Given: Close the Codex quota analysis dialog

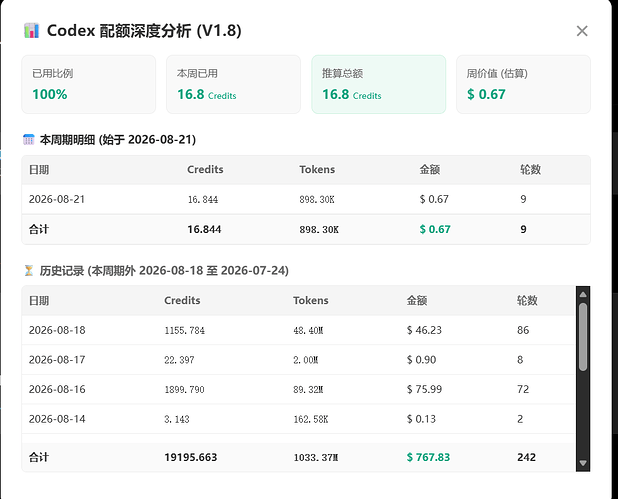Looking at the screenshot, I should [582, 31].
